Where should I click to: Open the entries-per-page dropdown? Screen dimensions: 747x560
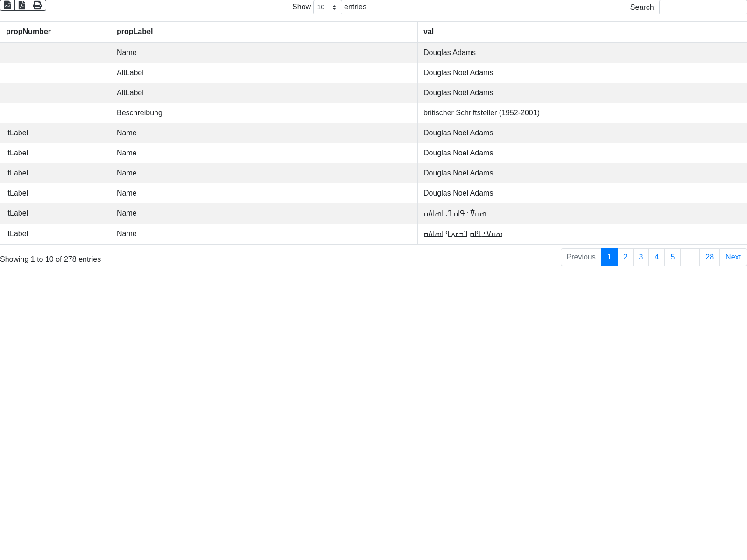coord(327,7)
